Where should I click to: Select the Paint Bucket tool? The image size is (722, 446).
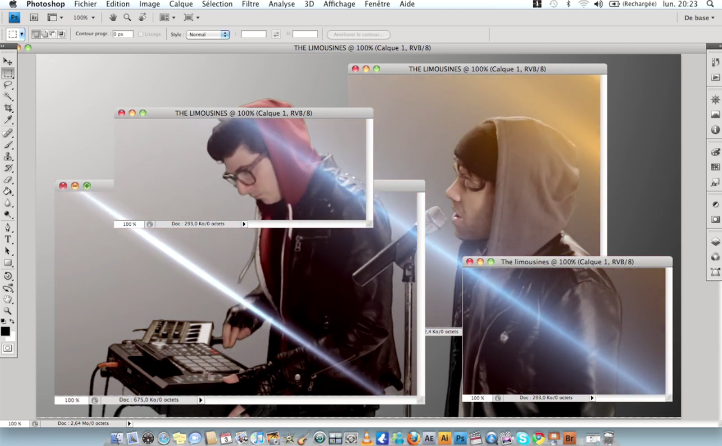[x=8, y=191]
